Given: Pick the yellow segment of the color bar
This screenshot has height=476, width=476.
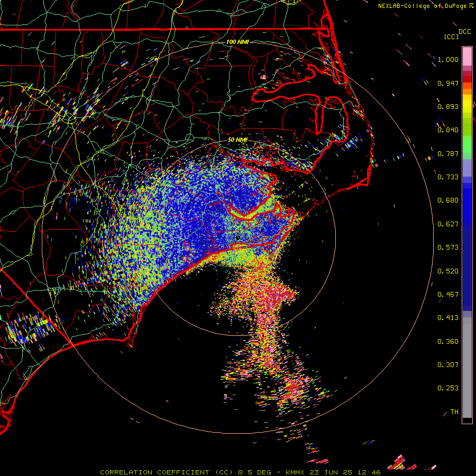Looking at the screenshot, I should click(x=467, y=104).
